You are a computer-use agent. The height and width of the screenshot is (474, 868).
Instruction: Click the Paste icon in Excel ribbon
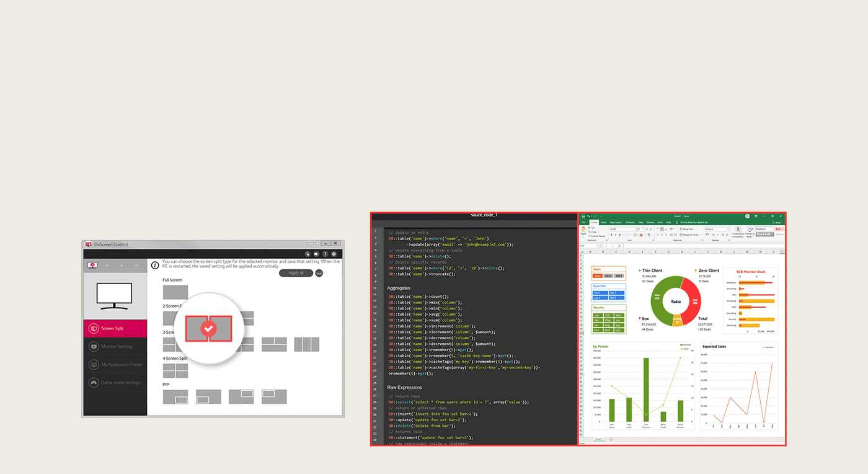click(x=583, y=231)
